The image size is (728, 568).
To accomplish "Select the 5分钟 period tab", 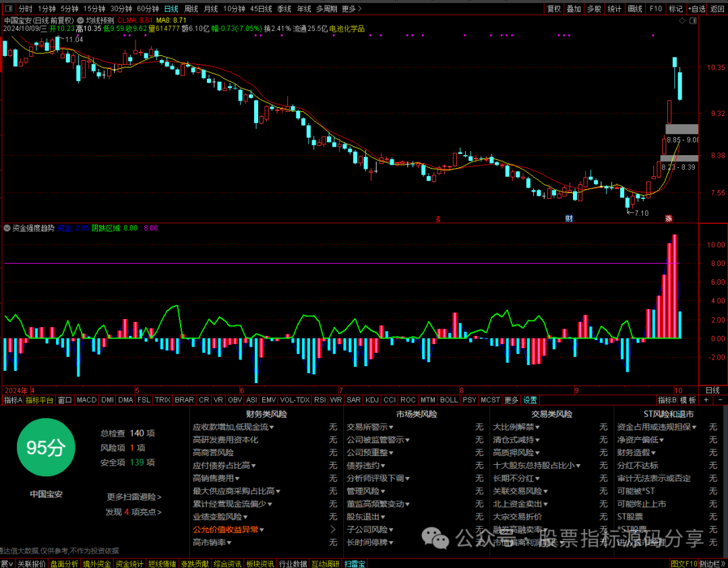I will 69,9.
